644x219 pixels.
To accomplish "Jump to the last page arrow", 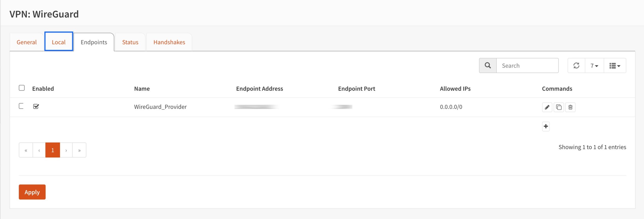I will [x=79, y=150].
